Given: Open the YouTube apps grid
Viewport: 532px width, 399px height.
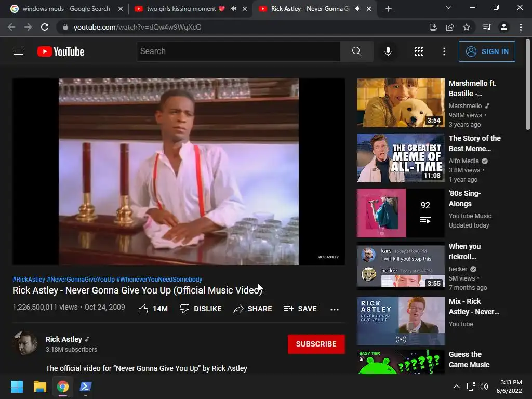Looking at the screenshot, I should tap(419, 51).
